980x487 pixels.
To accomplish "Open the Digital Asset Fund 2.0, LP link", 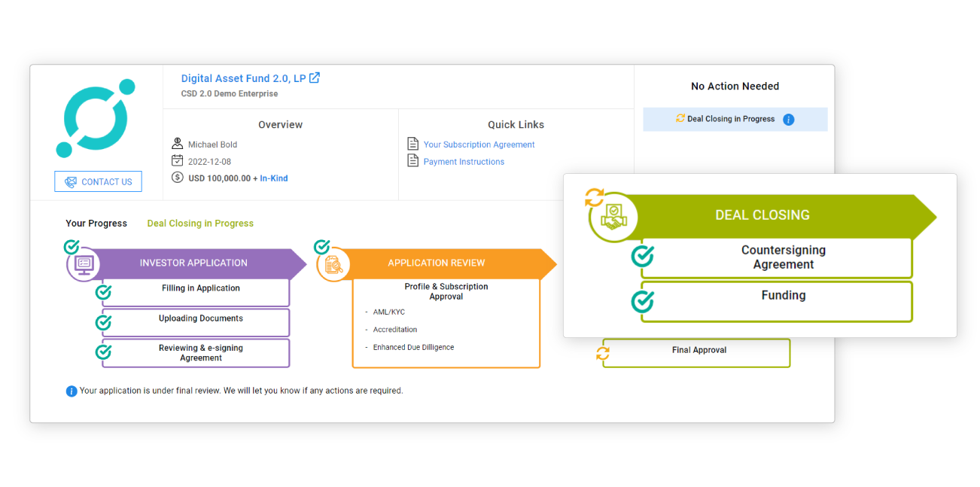I will point(243,78).
